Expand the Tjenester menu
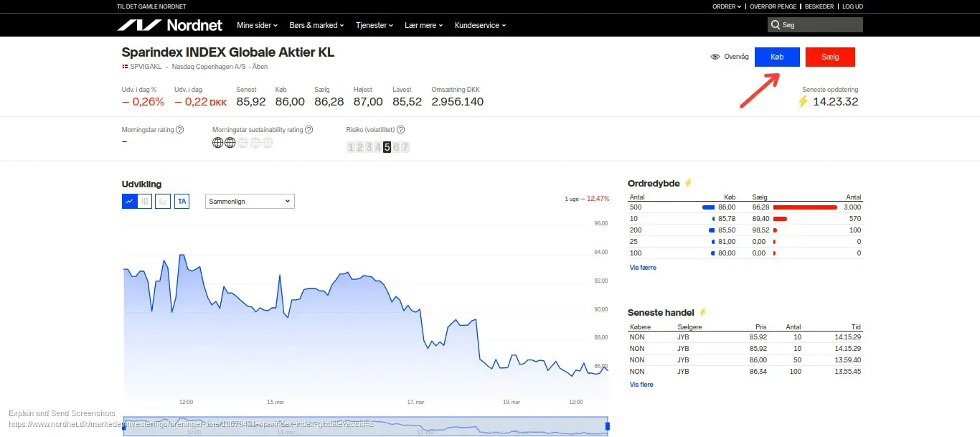980x437 pixels. [x=374, y=25]
